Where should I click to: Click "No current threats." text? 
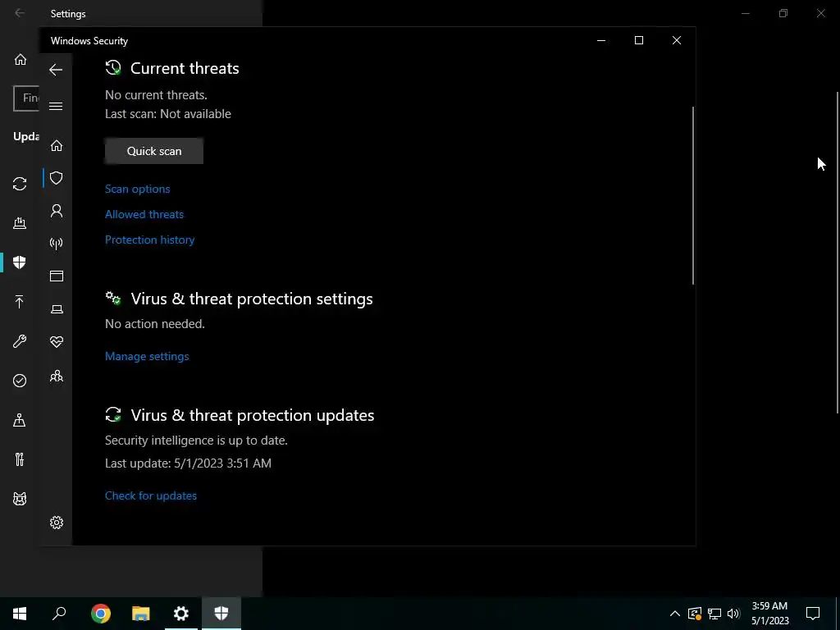point(156,95)
